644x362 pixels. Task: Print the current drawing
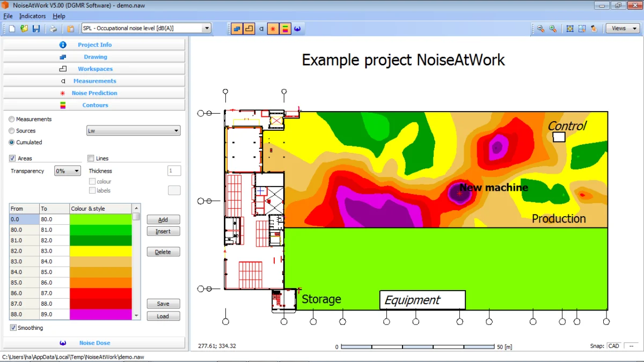(53, 28)
